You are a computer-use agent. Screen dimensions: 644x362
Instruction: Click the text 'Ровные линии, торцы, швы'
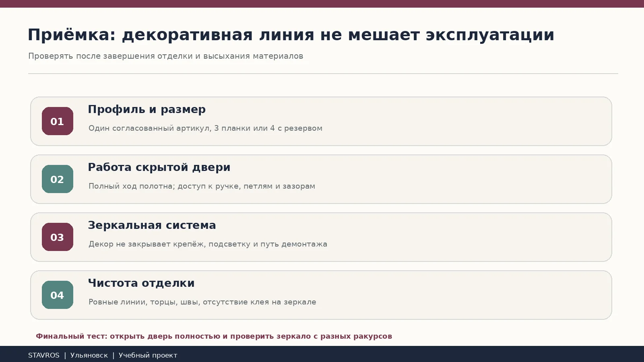coord(144,302)
